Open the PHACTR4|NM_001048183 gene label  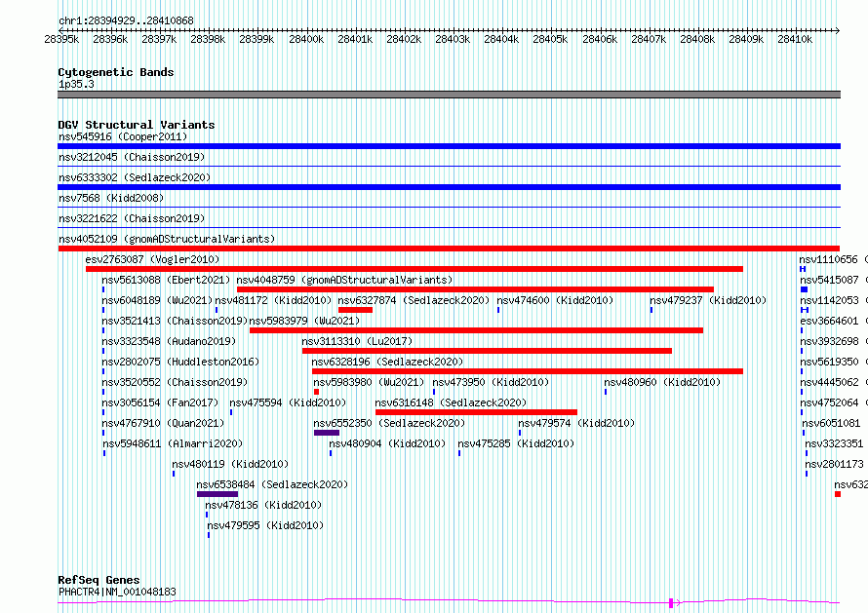117,592
